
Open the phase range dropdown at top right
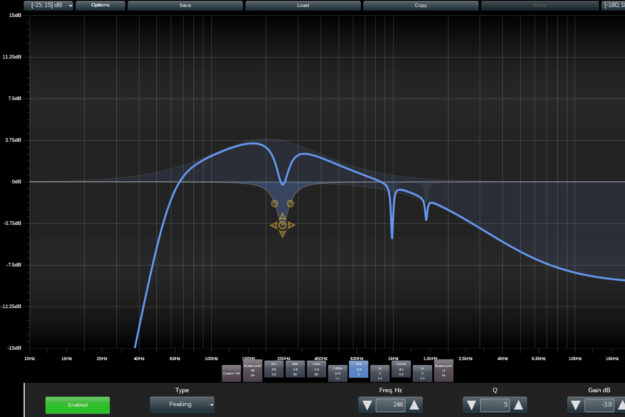612,5
